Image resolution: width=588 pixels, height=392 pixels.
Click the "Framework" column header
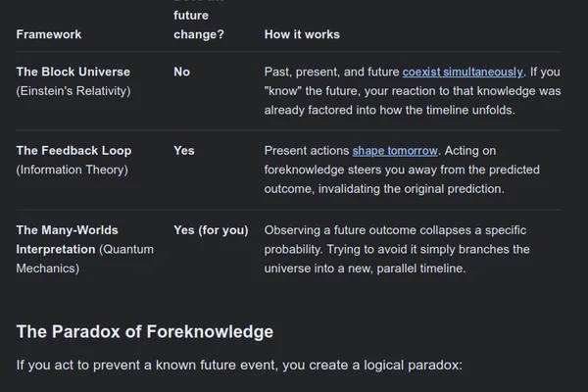[x=49, y=34]
